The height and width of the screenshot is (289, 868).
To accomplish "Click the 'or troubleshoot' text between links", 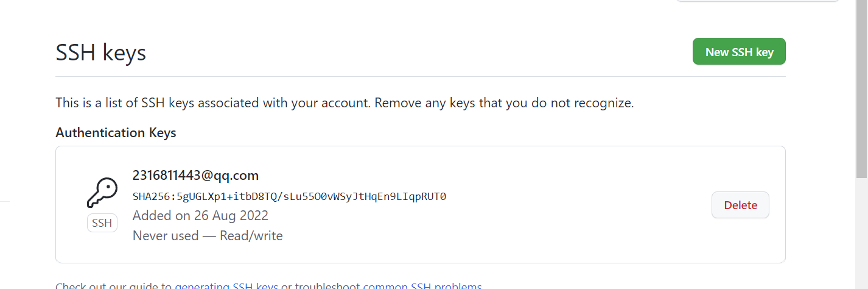I will (320, 286).
